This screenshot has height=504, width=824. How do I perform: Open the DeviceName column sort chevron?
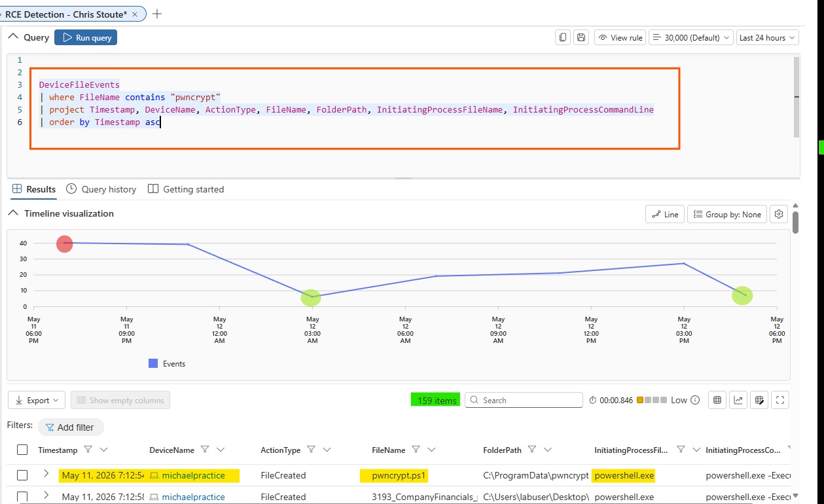(221, 450)
